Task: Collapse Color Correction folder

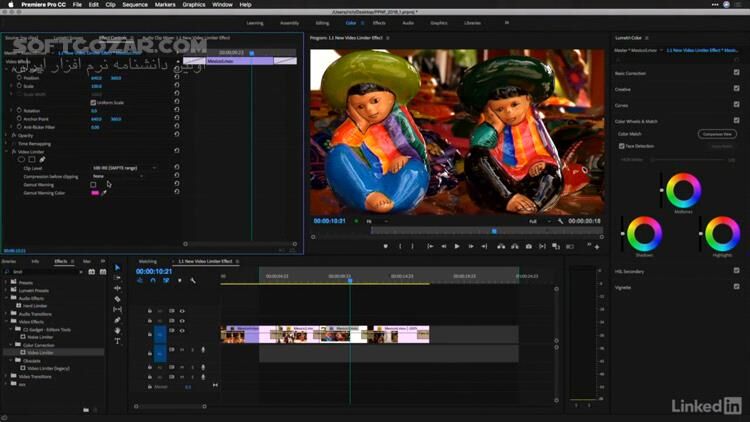Action: coord(11,345)
